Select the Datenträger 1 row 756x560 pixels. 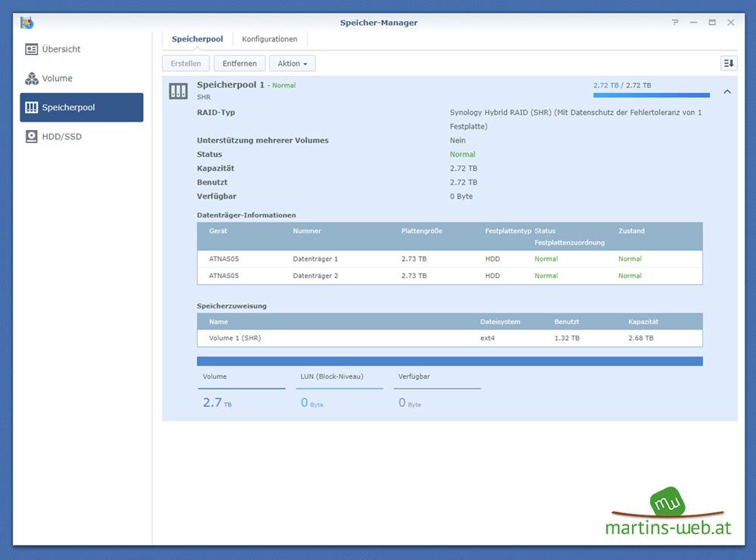(450, 258)
